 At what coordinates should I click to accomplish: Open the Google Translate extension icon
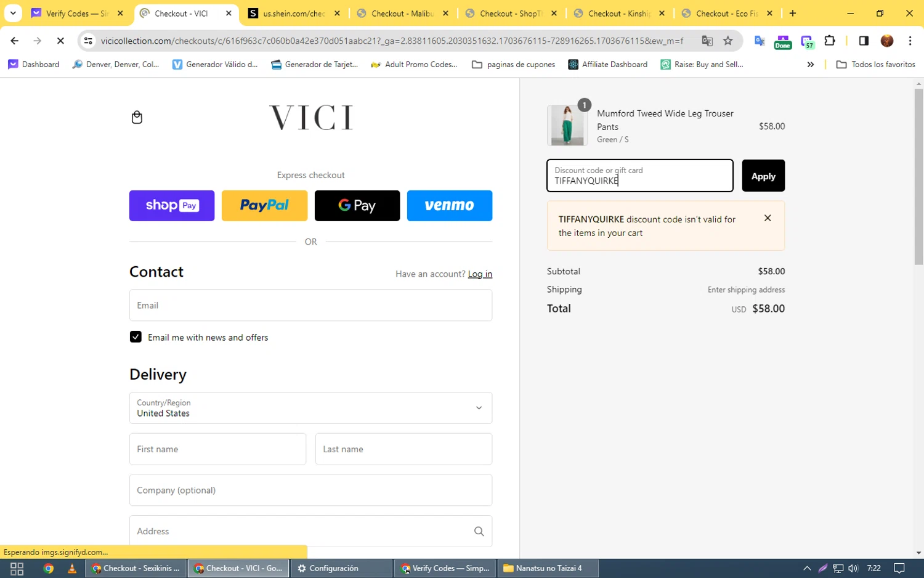(x=760, y=41)
